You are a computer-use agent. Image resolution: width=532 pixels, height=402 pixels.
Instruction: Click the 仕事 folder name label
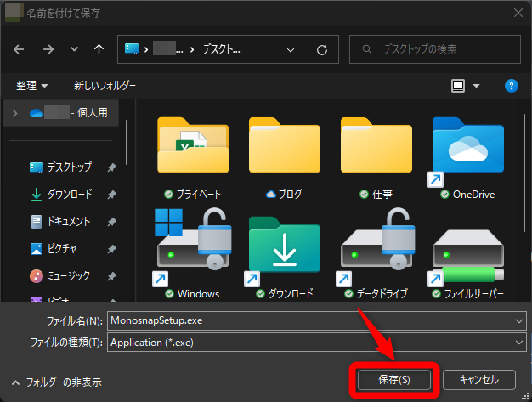click(x=382, y=194)
